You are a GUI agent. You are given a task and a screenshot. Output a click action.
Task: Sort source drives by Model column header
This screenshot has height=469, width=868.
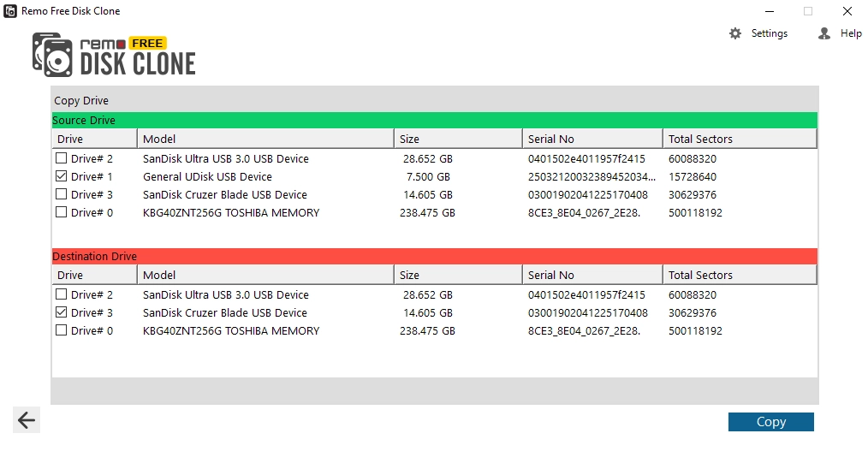click(265, 139)
